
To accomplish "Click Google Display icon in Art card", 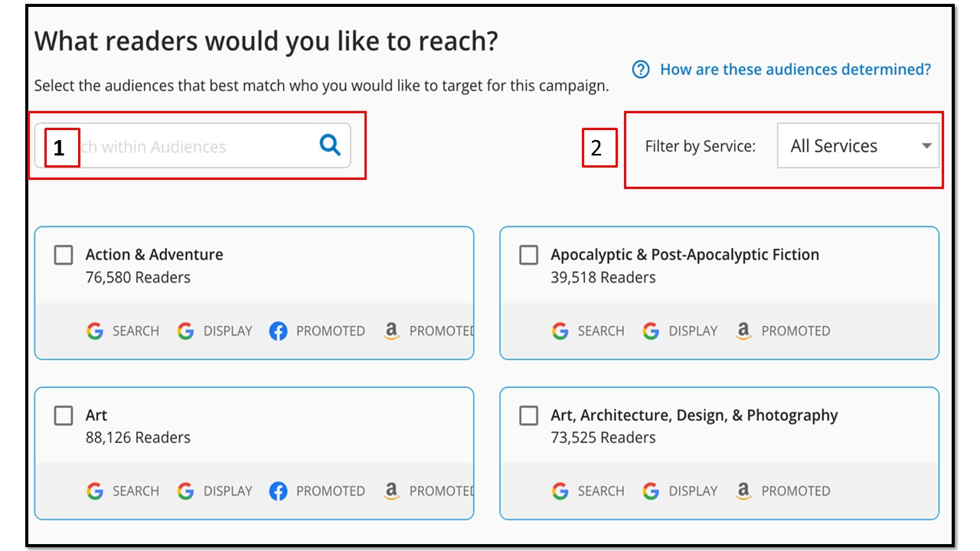I will point(185,491).
